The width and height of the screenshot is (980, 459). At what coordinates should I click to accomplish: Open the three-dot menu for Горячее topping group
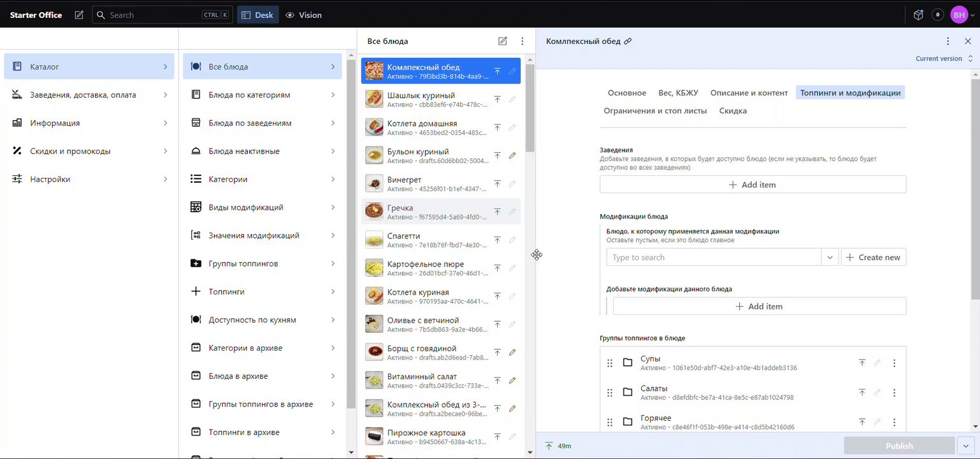(894, 422)
